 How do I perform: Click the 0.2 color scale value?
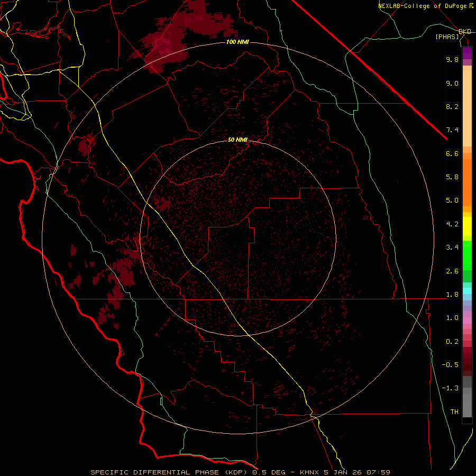452,342
